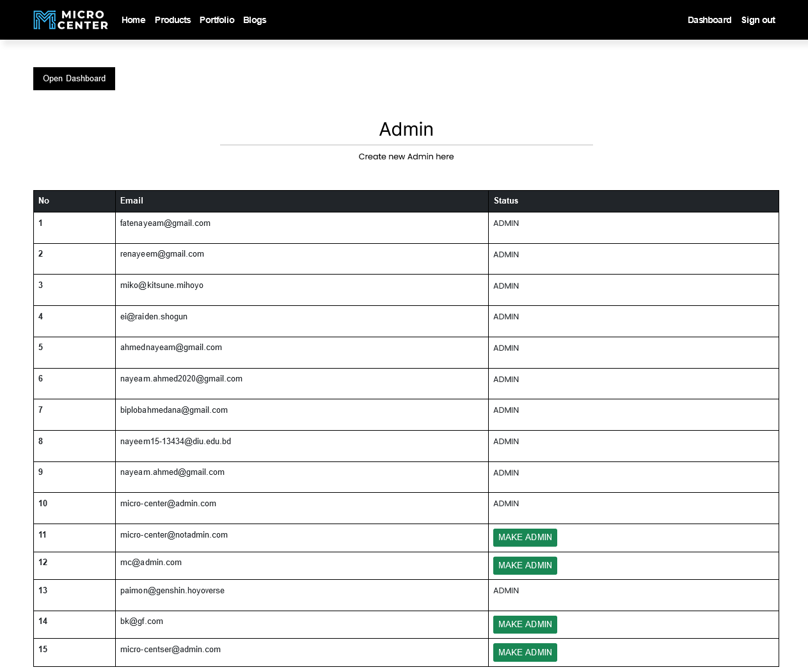Navigate to Blogs in navbar
The height and width of the screenshot is (672, 808).
pyautogui.click(x=255, y=20)
